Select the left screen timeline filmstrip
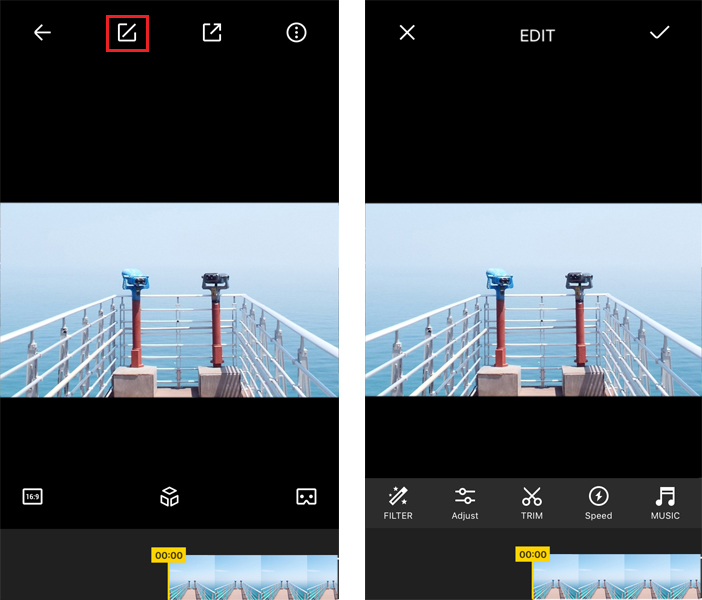The image size is (702, 600). pos(253,578)
